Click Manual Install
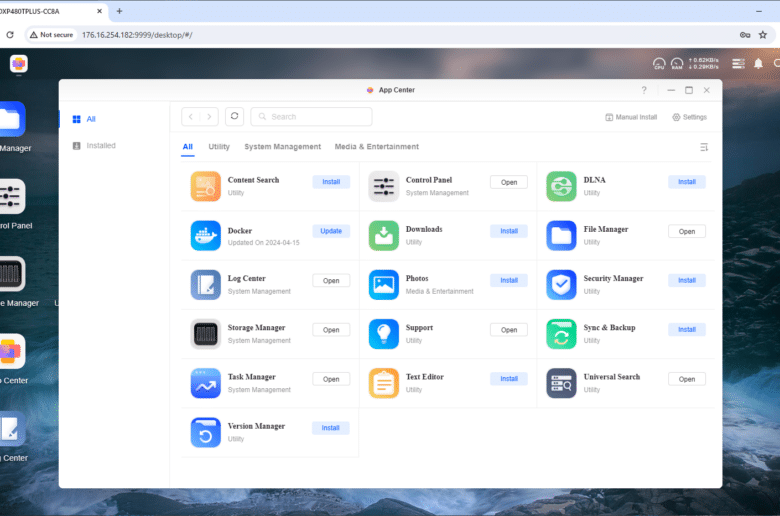 [631, 117]
